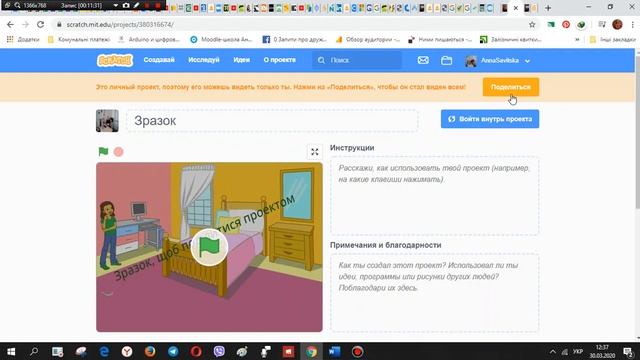
Task: Open the Идеи menu item
Action: pyautogui.click(x=241, y=60)
